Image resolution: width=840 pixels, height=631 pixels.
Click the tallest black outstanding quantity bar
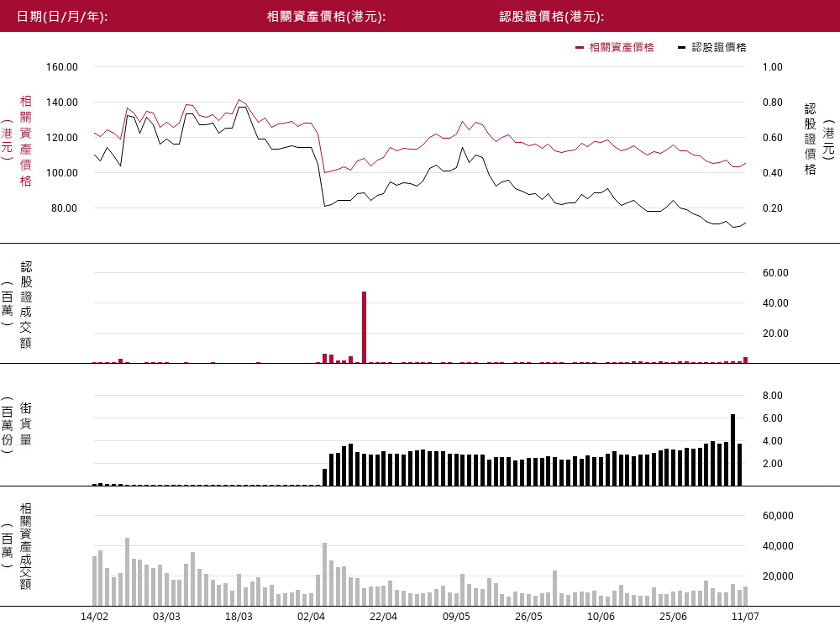pos(732,450)
